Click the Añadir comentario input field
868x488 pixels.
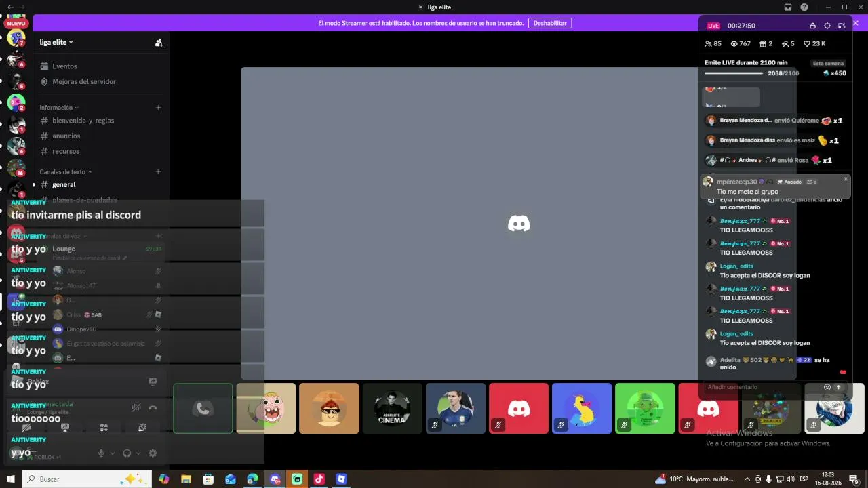pyautogui.click(x=761, y=387)
